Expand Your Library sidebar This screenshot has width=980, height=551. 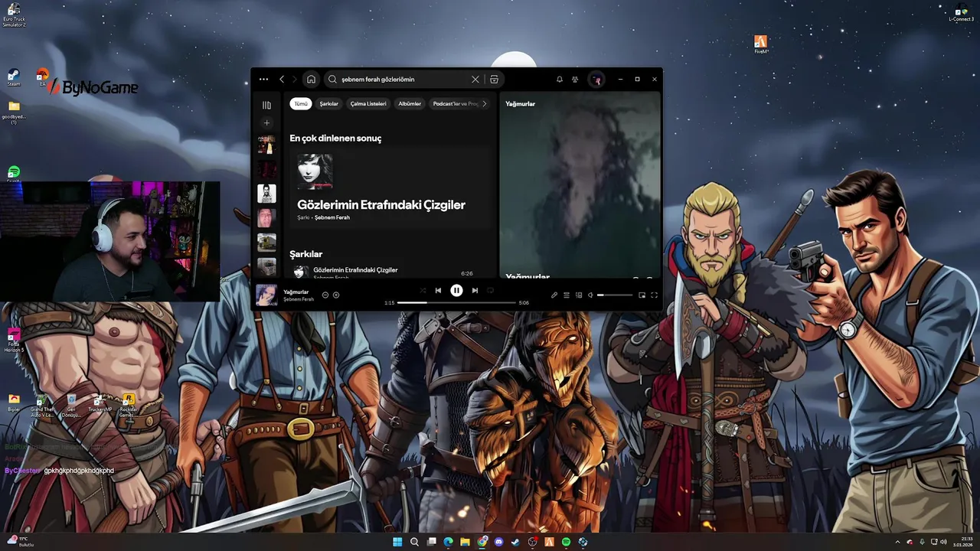pyautogui.click(x=266, y=105)
